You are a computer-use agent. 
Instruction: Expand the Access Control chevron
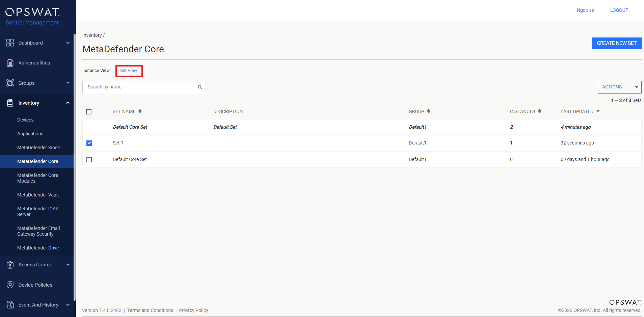(68, 265)
